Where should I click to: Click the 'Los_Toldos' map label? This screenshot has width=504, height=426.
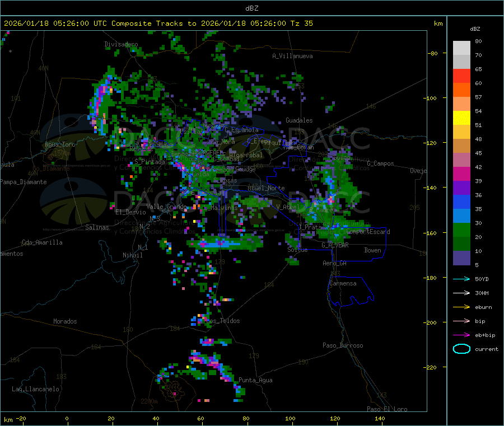[223, 321]
